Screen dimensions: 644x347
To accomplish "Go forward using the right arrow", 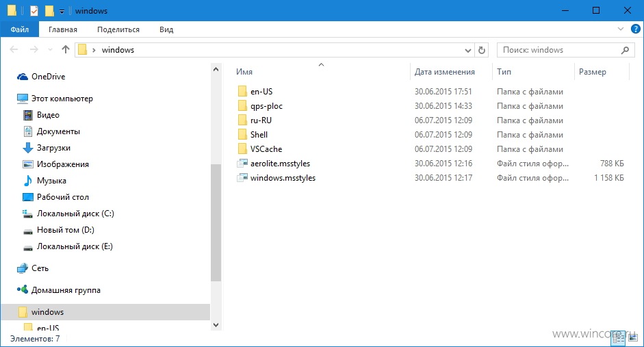I will 34,50.
